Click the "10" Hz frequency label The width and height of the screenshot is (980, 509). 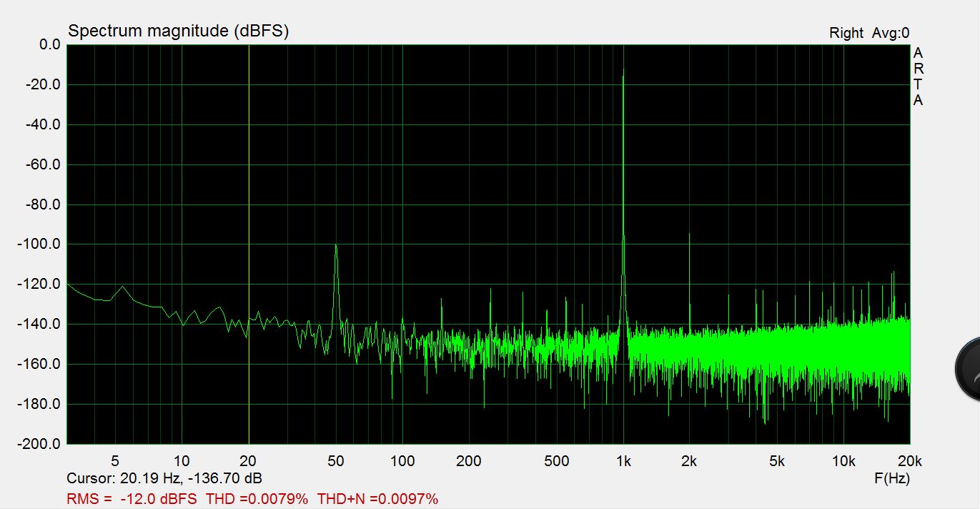pos(182,461)
